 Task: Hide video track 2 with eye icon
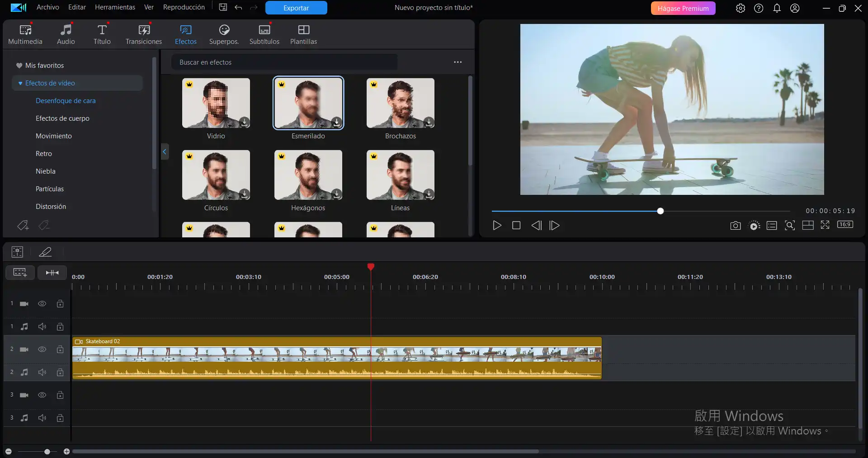[42, 349]
